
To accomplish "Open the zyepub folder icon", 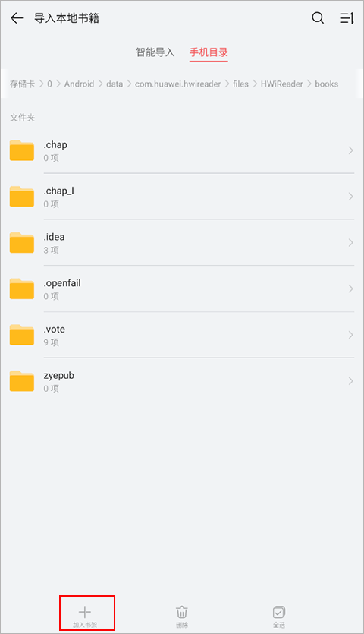I will point(22,381).
